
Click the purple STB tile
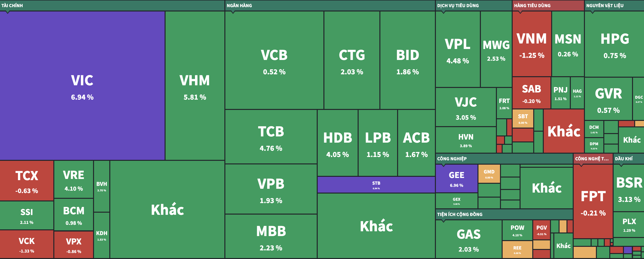point(376,185)
